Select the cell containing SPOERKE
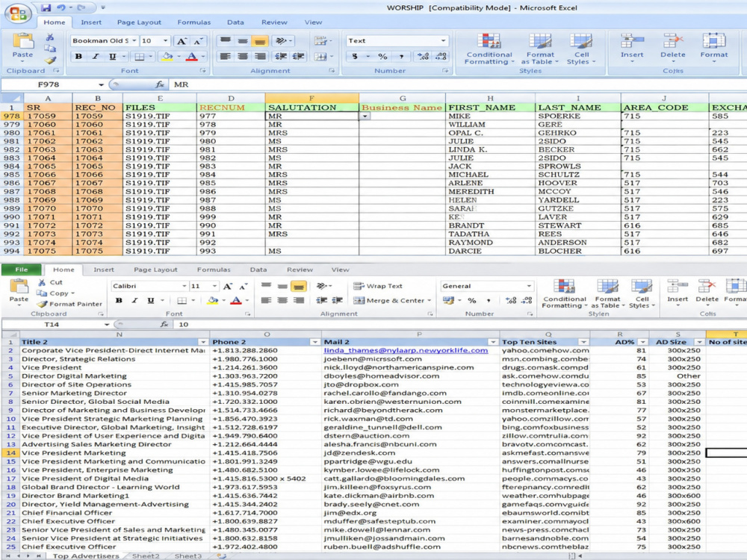The width and height of the screenshot is (747, 560). (x=578, y=116)
